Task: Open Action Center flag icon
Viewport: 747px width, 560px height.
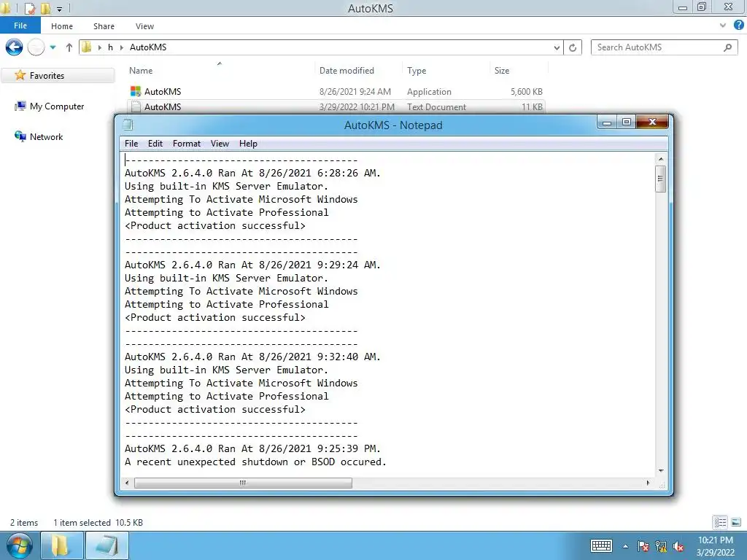Action: tap(643, 546)
